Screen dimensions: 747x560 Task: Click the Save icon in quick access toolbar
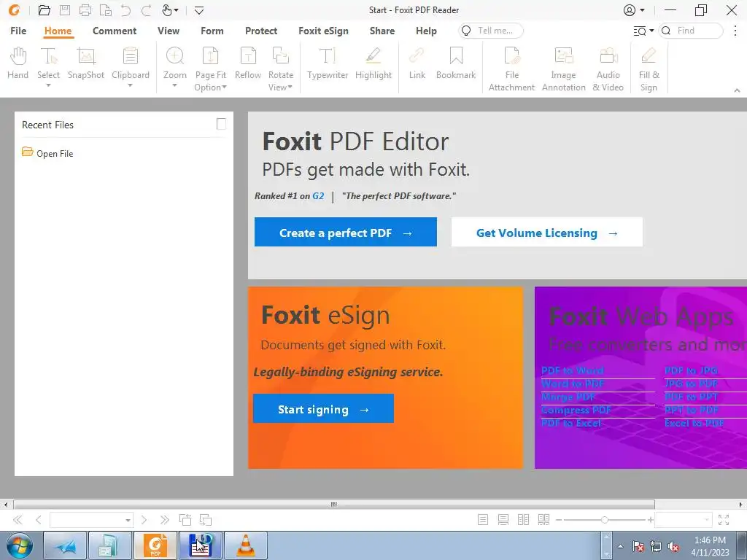[x=65, y=10]
